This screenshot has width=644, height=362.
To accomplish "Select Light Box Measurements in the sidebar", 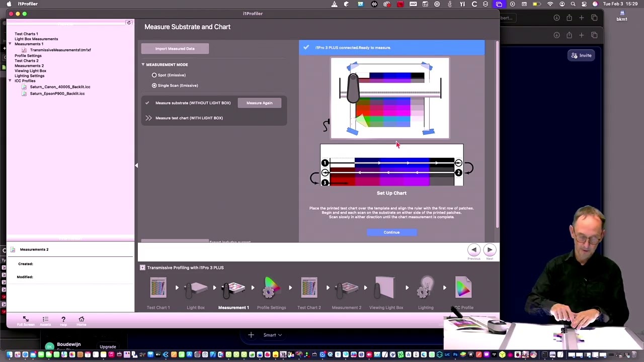I will pos(36,39).
